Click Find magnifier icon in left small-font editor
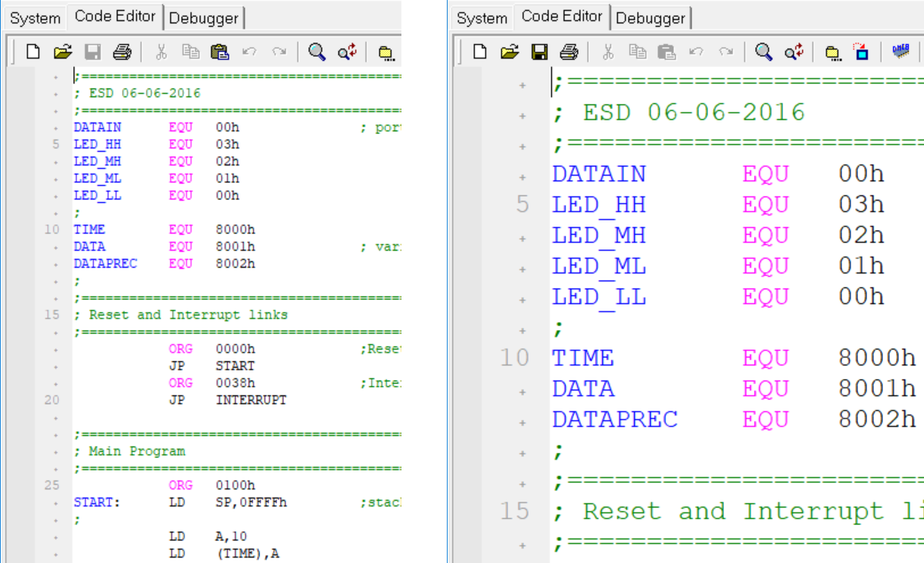Image resolution: width=924 pixels, height=563 pixels. point(317,52)
